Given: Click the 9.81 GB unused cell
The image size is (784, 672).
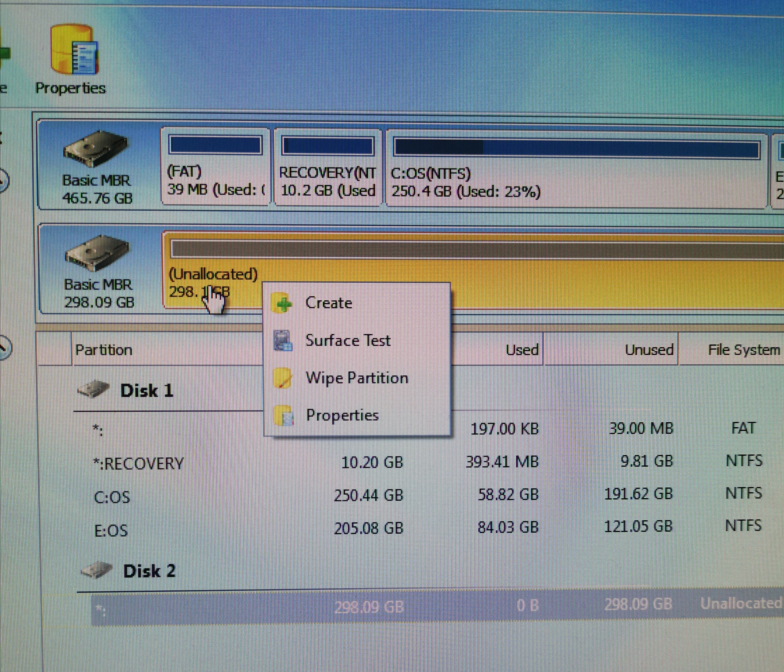Looking at the screenshot, I should (647, 461).
